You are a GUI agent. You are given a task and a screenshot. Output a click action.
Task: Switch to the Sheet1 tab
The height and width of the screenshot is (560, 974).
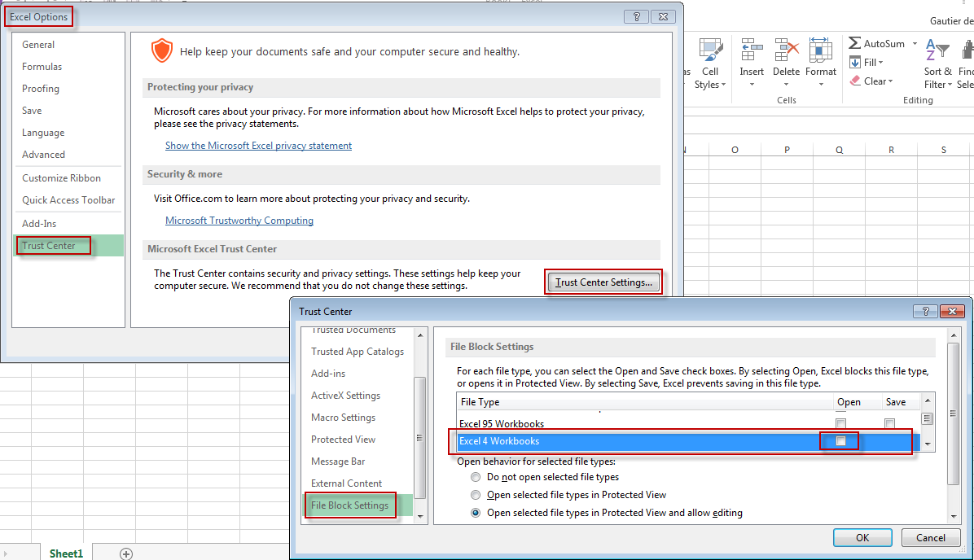click(66, 553)
